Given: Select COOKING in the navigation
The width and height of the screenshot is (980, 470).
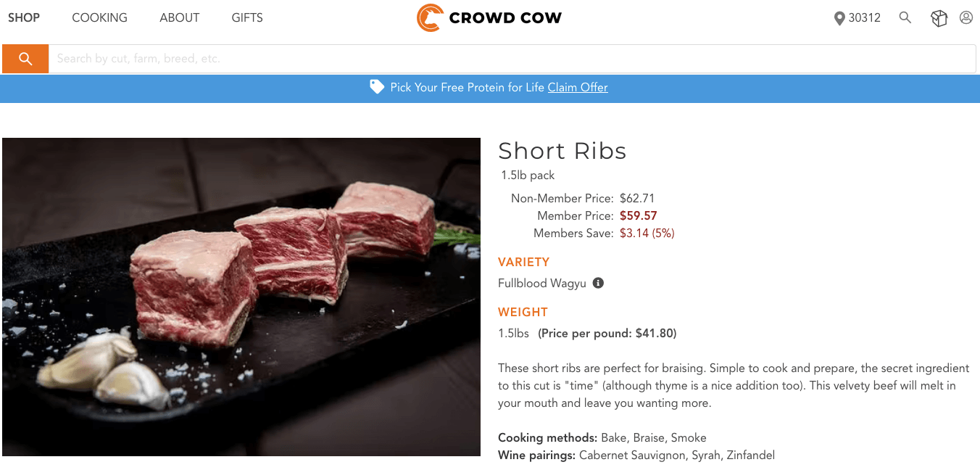Looking at the screenshot, I should 99,17.
